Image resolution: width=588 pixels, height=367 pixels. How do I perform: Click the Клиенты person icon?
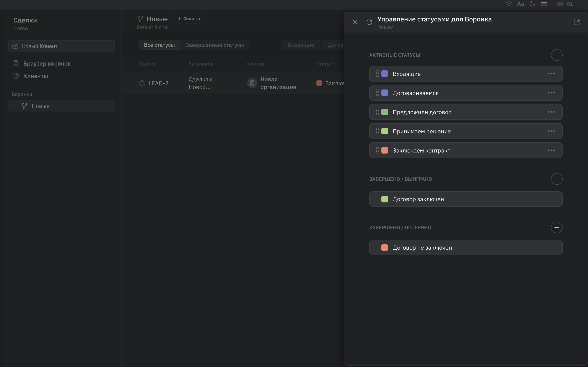tap(16, 76)
